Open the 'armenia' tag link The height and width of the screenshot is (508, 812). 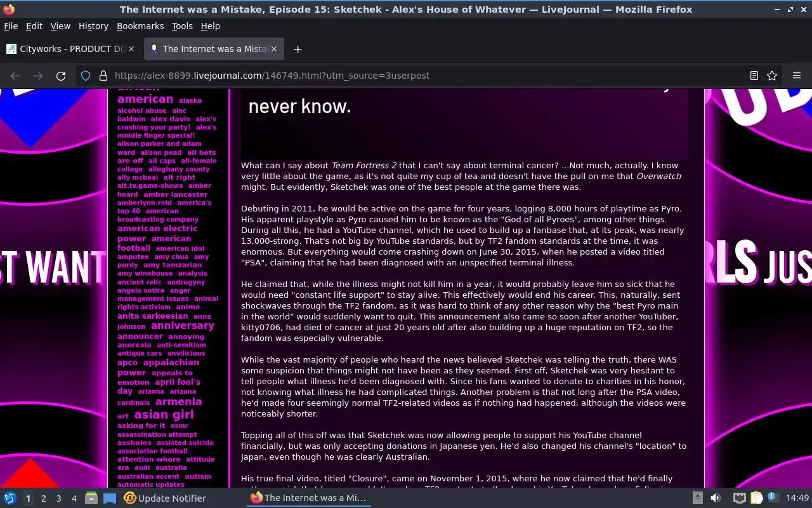[178, 402]
